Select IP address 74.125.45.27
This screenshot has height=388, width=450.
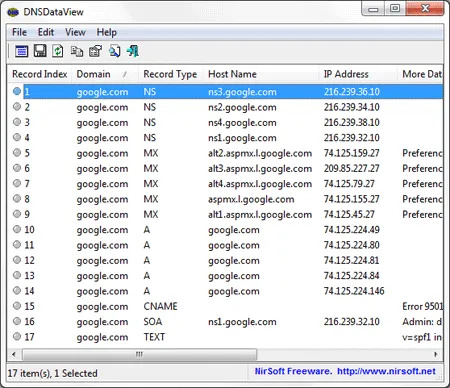[349, 214]
